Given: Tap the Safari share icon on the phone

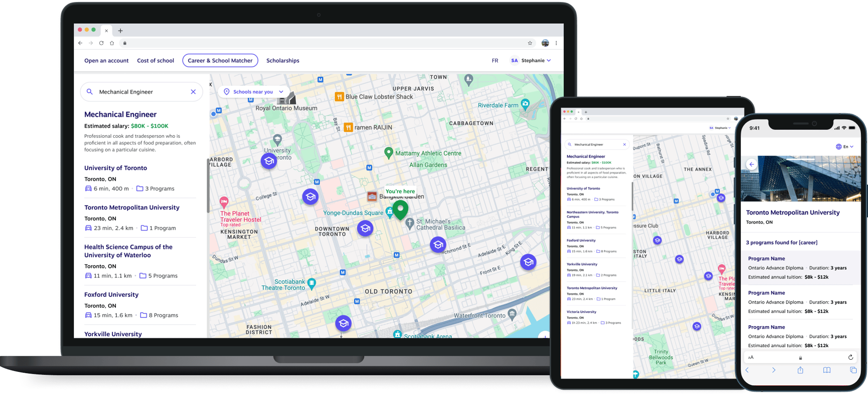Looking at the screenshot, I should [x=800, y=370].
